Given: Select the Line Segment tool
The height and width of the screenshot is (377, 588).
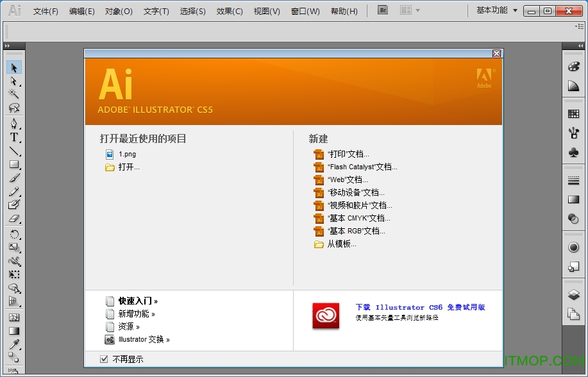Looking at the screenshot, I should tap(14, 151).
